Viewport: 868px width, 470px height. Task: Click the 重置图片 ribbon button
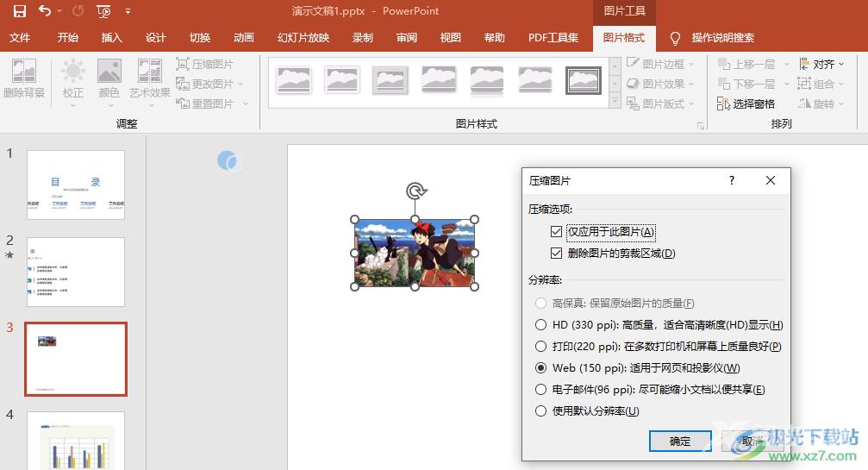coord(205,103)
